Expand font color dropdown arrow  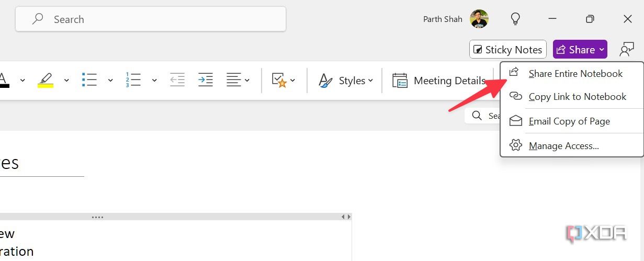tap(22, 81)
